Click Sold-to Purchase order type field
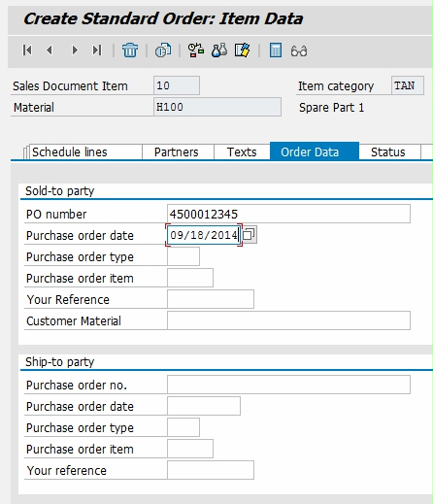The height and width of the screenshot is (504, 433). pyautogui.click(x=183, y=256)
